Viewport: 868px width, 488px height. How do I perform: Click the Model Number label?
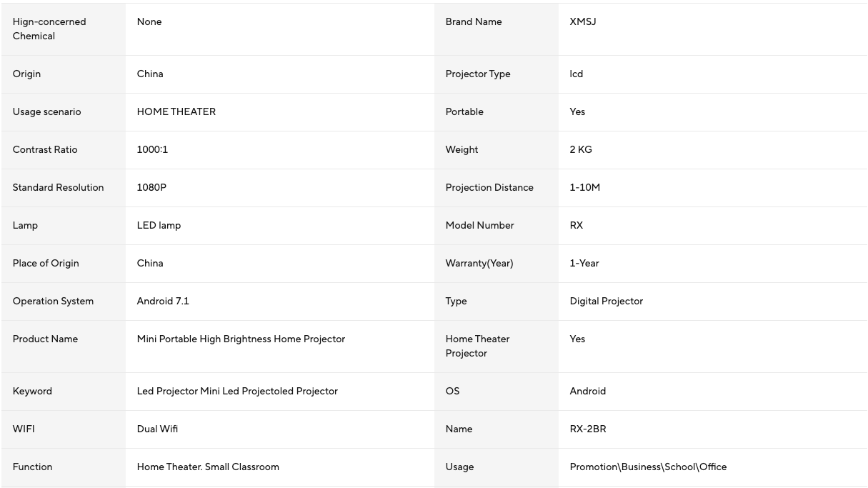[x=479, y=225]
